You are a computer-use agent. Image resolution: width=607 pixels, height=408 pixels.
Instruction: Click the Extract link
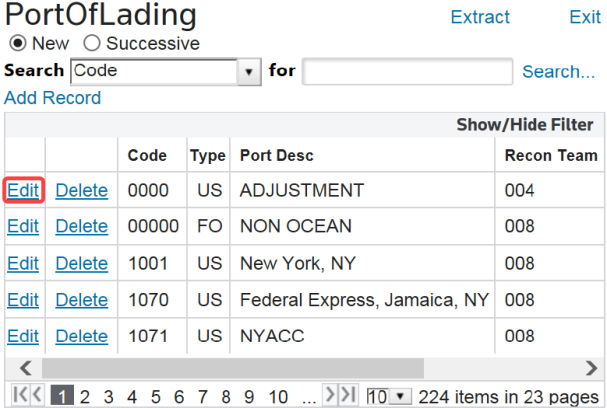pyautogui.click(x=480, y=17)
